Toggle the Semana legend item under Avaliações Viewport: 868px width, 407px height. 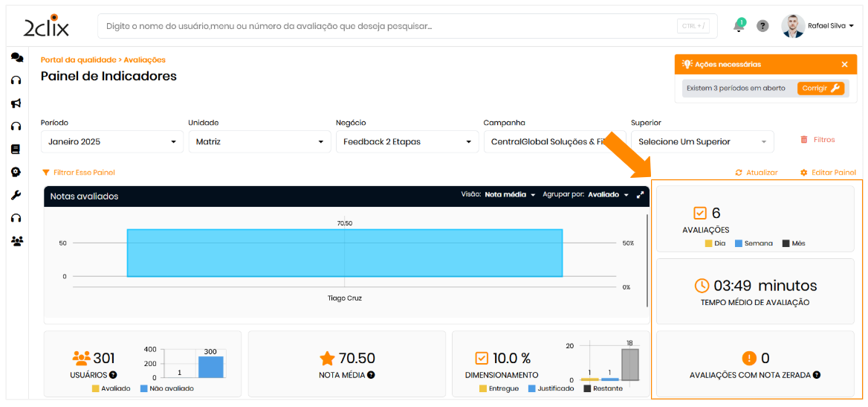click(754, 243)
